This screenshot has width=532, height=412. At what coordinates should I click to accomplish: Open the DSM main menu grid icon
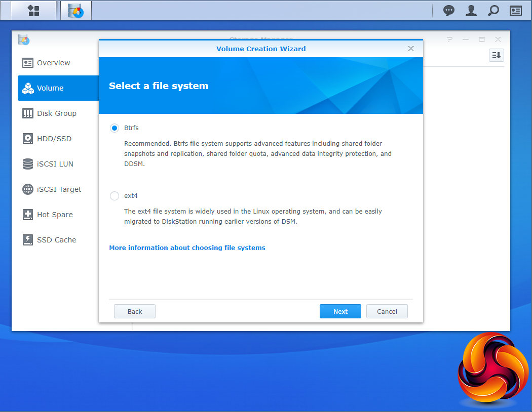(33, 11)
